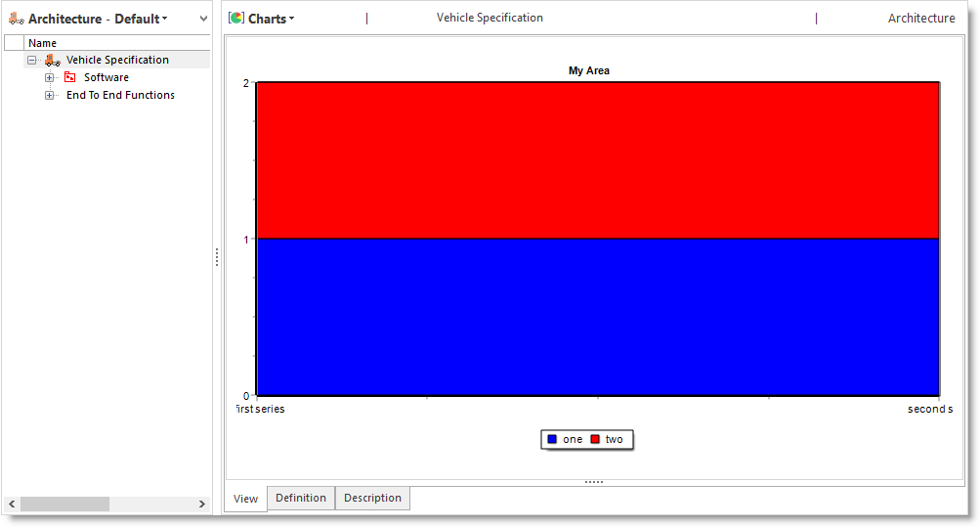980x527 pixels.
Task: Expand the left panel chevron arrow
Action: click(203, 19)
